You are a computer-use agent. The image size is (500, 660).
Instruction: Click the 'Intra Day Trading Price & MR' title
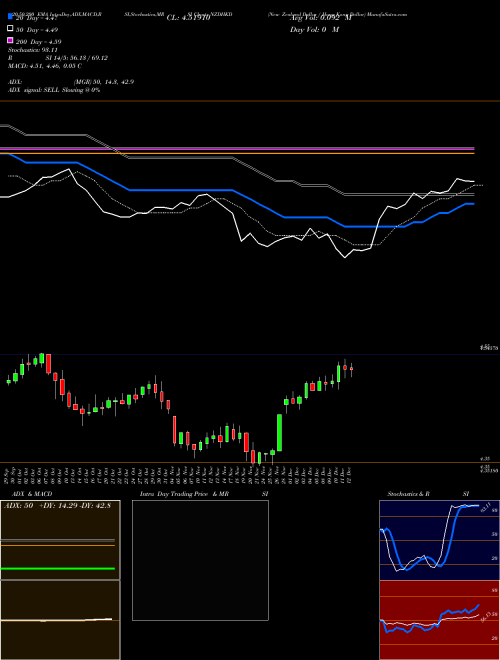[x=184, y=494]
